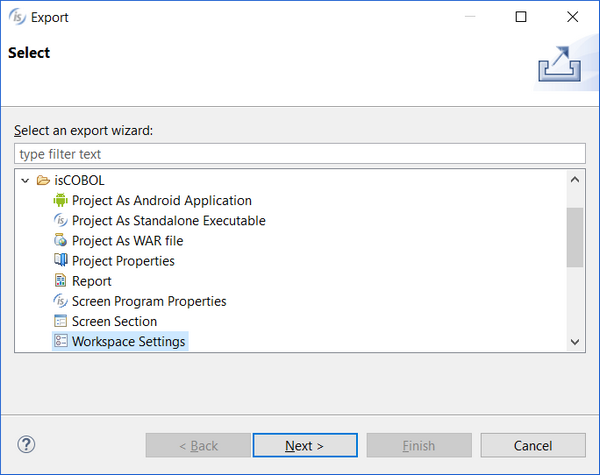Click the list scrollbar up arrow
This screenshot has width=600, height=475.
pos(575,179)
